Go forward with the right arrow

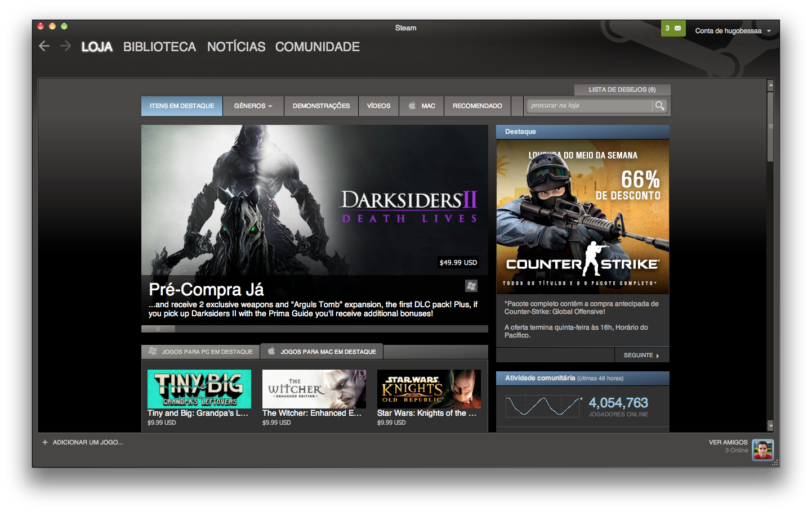pyautogui.click(x=65, y=46)
